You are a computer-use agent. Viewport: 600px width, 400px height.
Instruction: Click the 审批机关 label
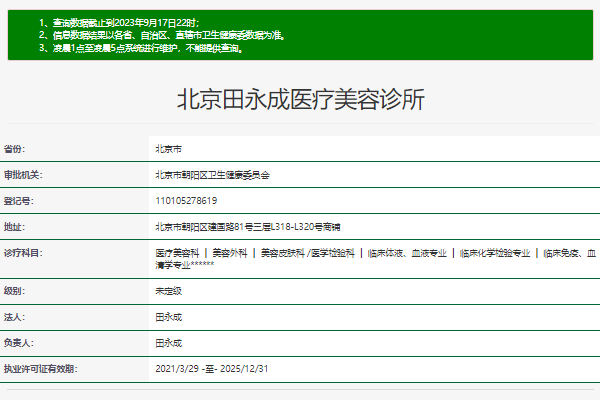(x=23, y=175)
